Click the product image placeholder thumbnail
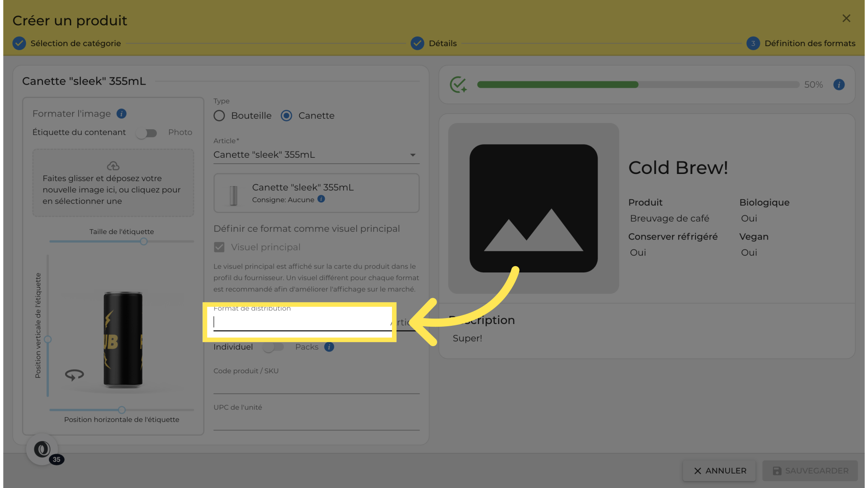 pos(533,208)
